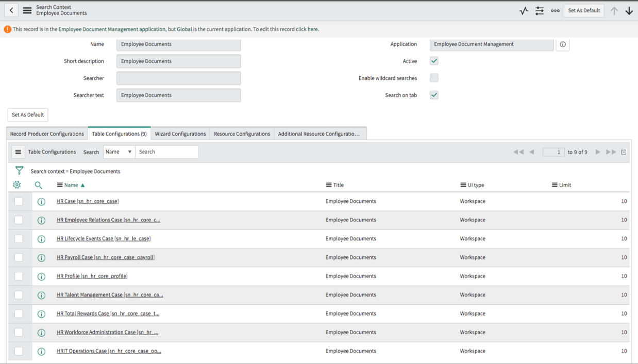
Task: Go back using the back arrow
Action: coord(11,10)
